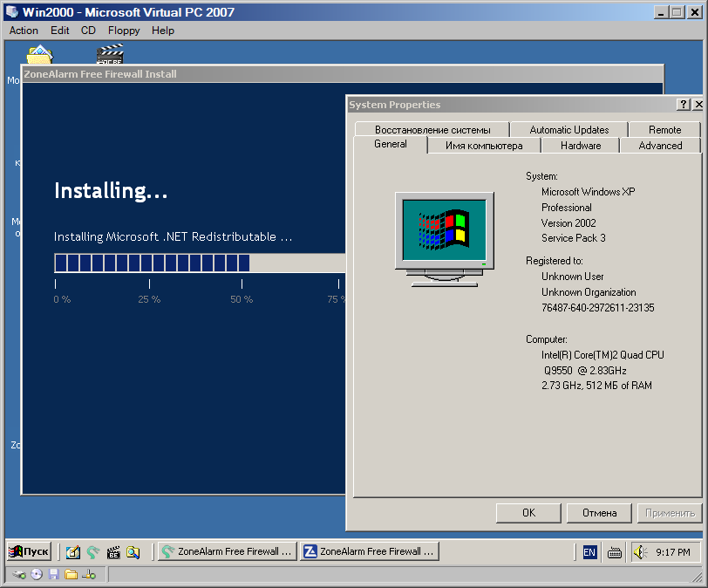
Task: Click the shared folder status bar icon
Action: [71, 574]
